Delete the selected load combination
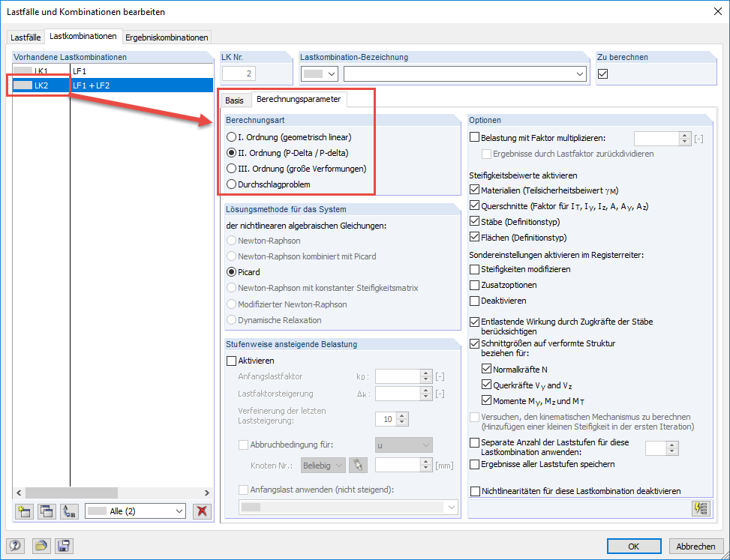The image size is (730, 560). coord(202,511)
